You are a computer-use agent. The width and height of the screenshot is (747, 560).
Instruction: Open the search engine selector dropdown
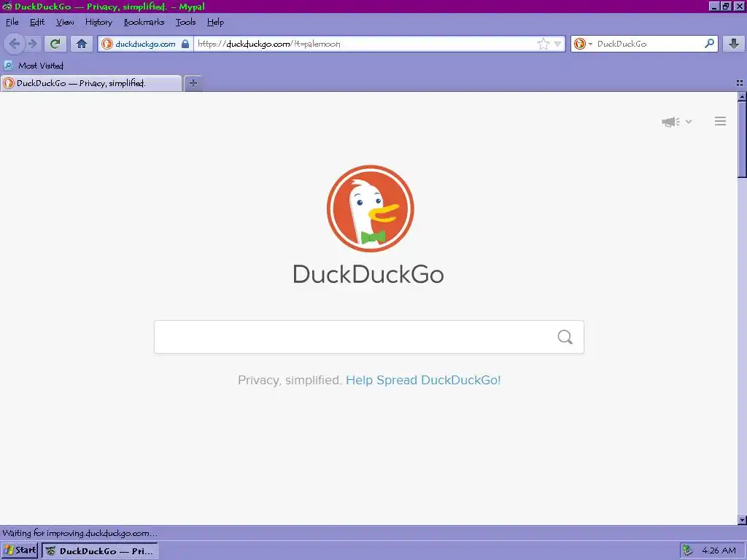[x=583, y=44]
